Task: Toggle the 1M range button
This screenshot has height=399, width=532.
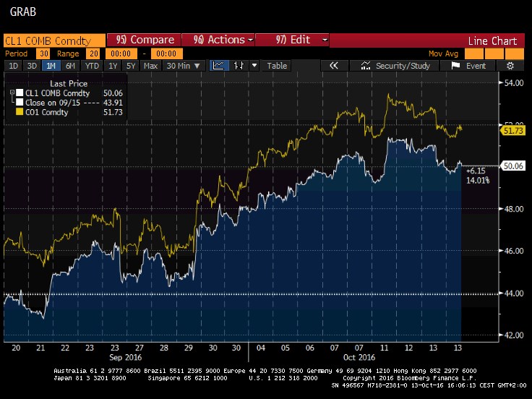Action: click(x=51, y=66)
